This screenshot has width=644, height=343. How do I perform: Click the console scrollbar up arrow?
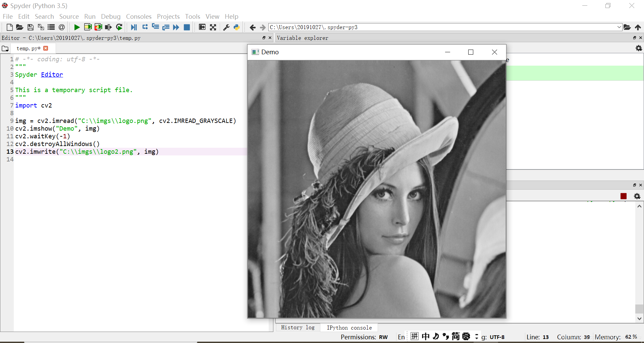(x=639, y=206)
